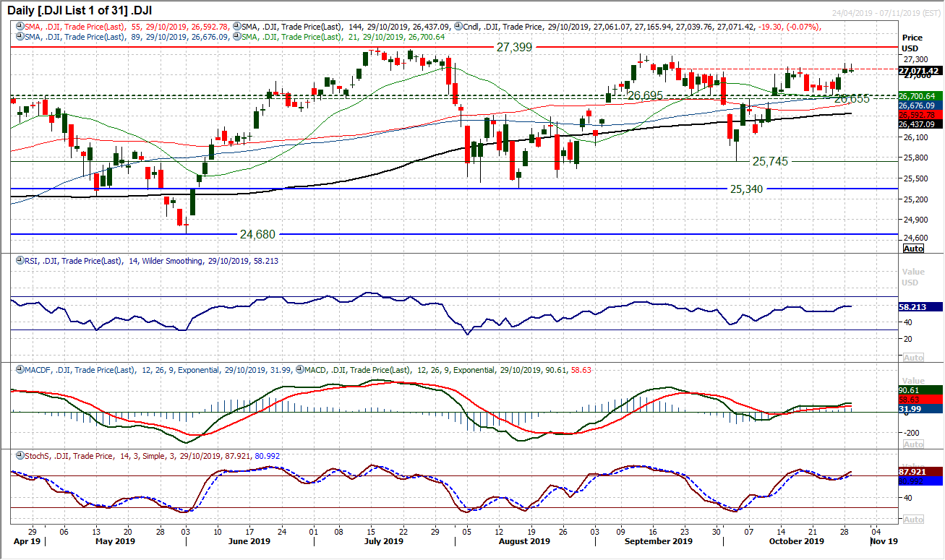The image size is (945, 560).
Task: Click the 27,399 resistance level label
Action: [514, 46]
